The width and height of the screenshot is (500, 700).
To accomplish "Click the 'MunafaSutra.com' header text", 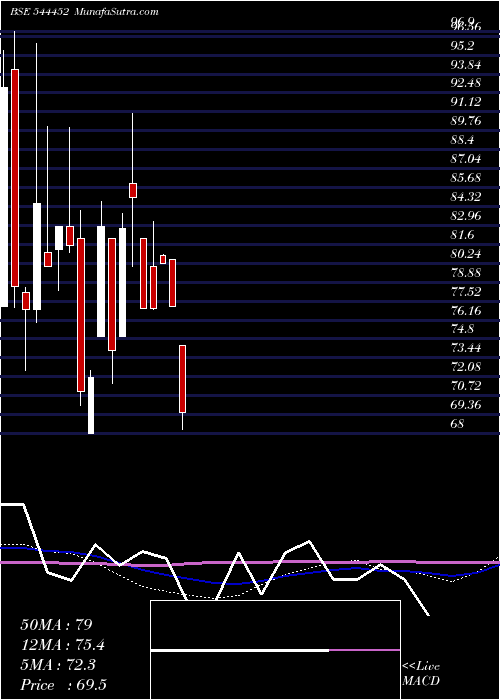I will pyautogui.click(x=115, y=12).
